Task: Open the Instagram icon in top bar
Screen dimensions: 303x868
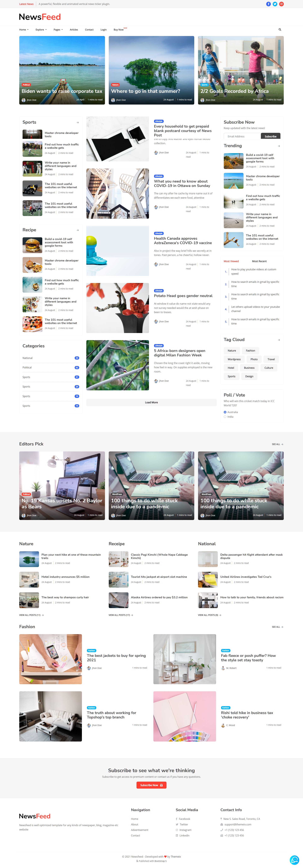Action: [x=281, y=4]
